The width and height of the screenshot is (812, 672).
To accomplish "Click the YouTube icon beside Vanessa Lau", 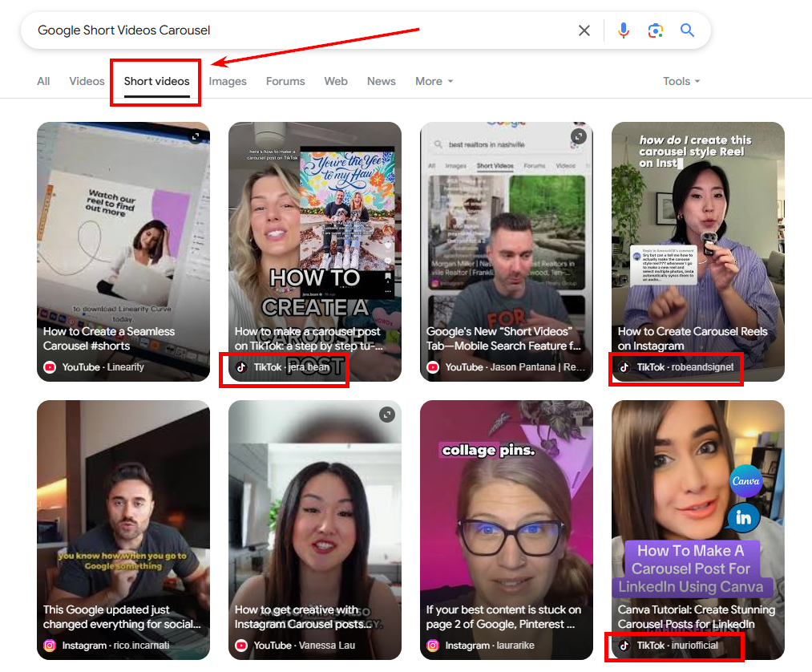I will (241, 646).
